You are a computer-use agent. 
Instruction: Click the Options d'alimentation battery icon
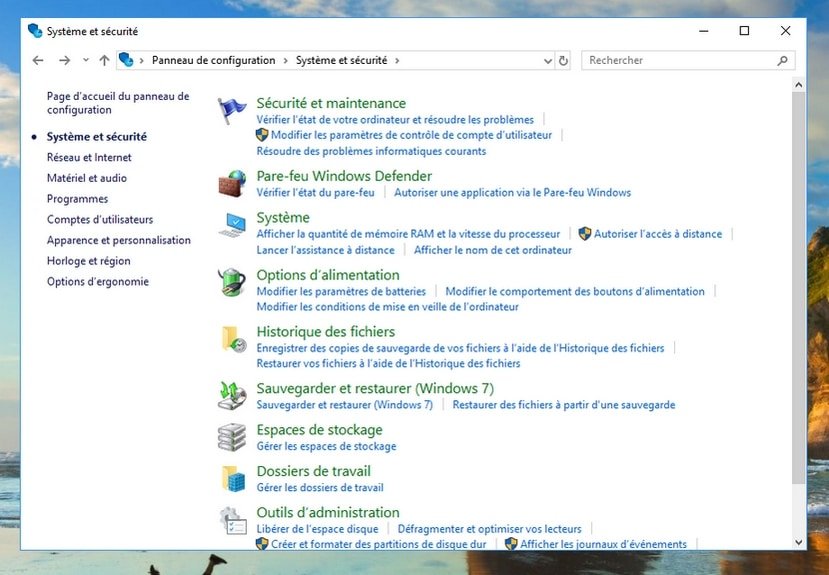coord(232,282)
